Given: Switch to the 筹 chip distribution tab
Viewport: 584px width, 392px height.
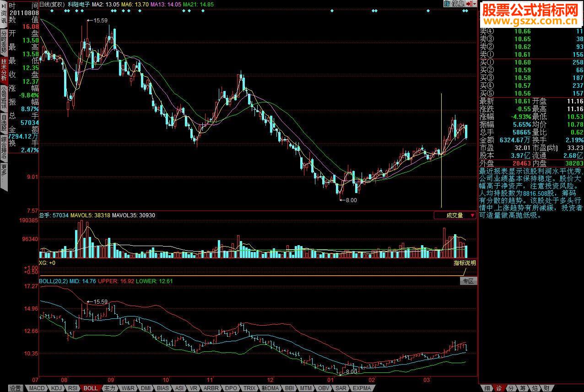Looking at the screenshot, I should [523, 388].
